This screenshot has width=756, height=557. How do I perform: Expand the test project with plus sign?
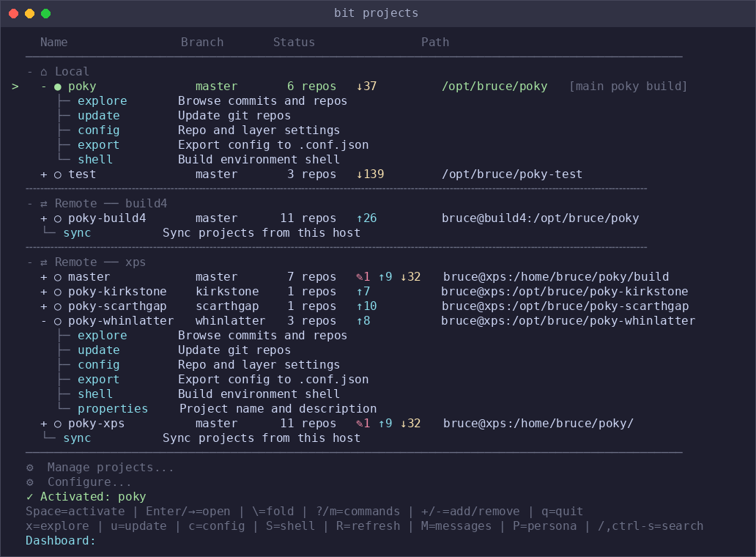pyautogui.click(x=44, y=174)
